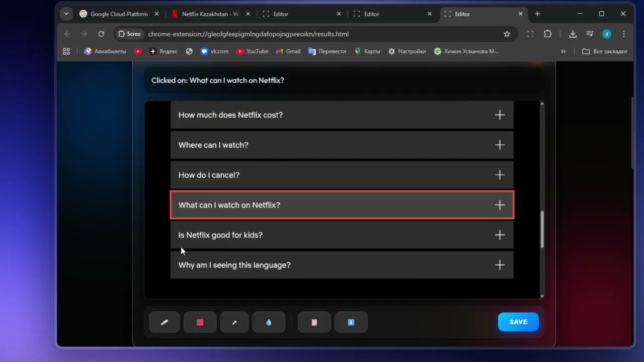This screenshot has width=644, height=362.
Task: Open the Химия Усманова bookmark
Action: coord(466,51)
